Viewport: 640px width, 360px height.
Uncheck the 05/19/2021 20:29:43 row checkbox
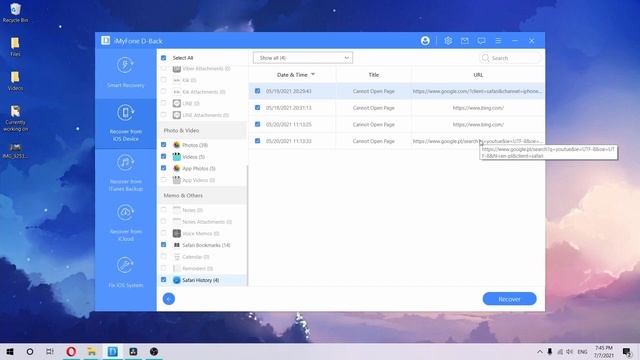[258, 91]
